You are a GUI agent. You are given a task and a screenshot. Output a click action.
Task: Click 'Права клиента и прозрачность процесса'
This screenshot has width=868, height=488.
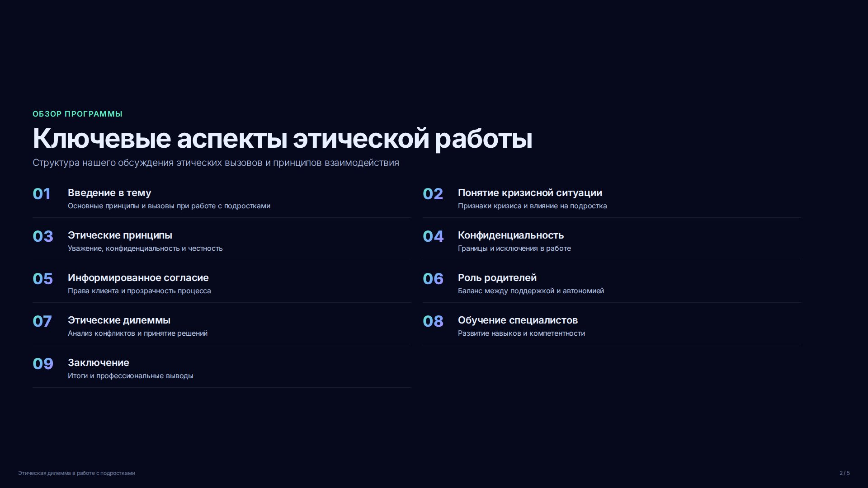pos(139,291)
